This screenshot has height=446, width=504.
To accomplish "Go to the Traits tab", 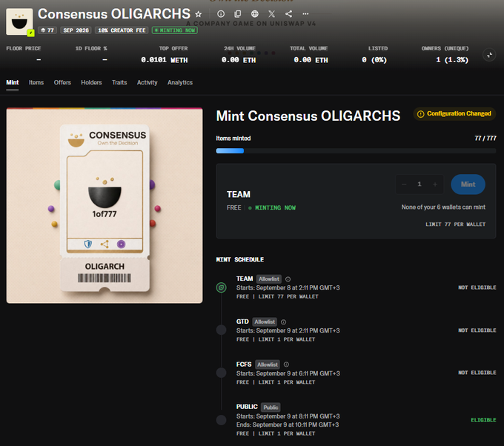I will (x=119, y=82).
